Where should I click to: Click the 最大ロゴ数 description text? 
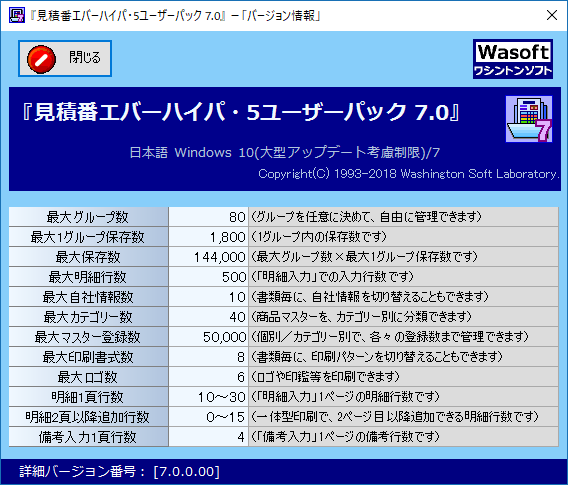pos(325,377)
